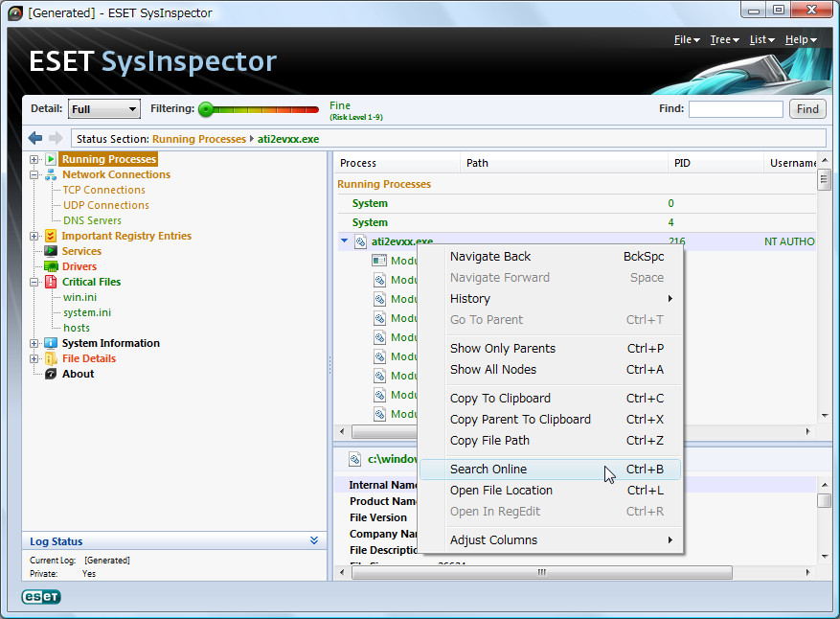Open the File Details folder icon
This screenshot has height=619, width=840.
coord(50,358)
